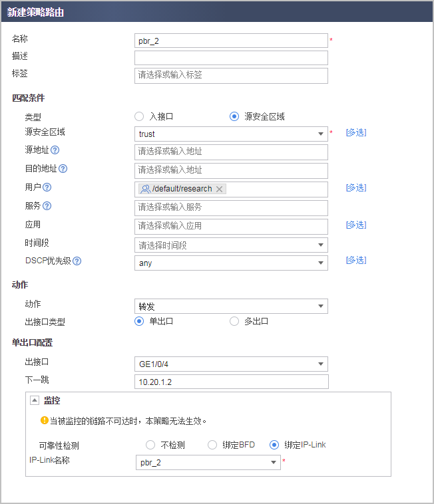Select 多出口 radio option

pos(234,321)
